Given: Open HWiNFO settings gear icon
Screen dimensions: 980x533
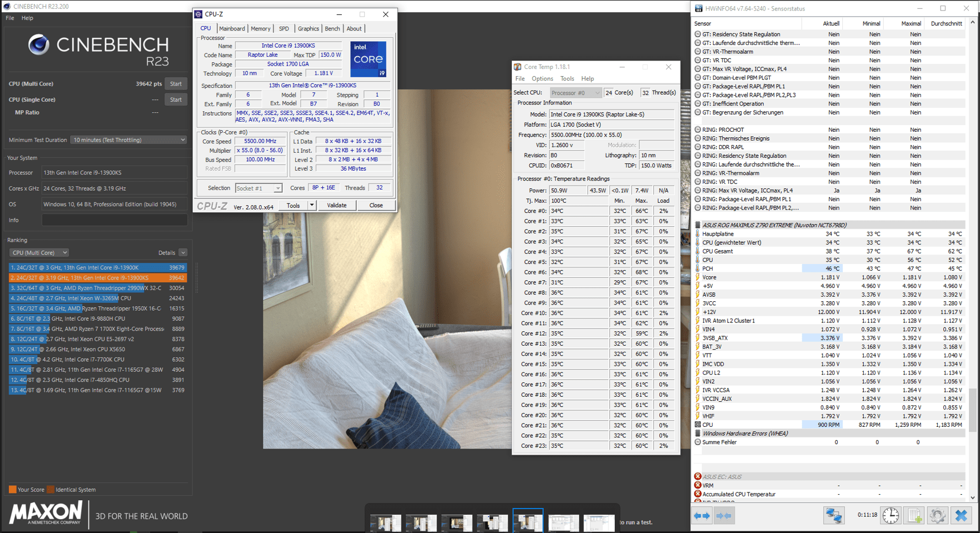Looking at the screenshot, I should (937, 515).
